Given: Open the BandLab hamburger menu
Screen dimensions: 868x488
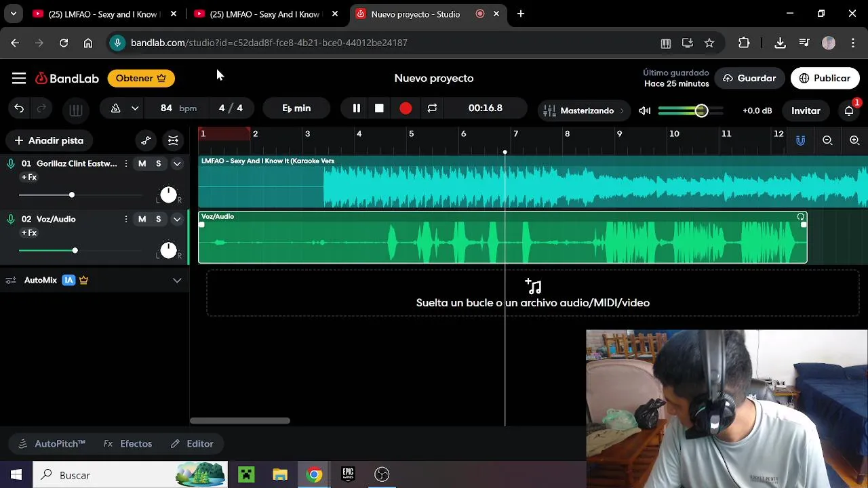Looking at the screenshot, I should point(19,79).
